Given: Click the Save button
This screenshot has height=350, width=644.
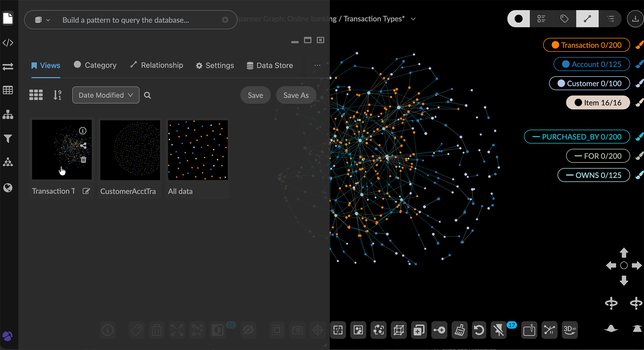Looking at the screenshot, I should tap(255, 95).
